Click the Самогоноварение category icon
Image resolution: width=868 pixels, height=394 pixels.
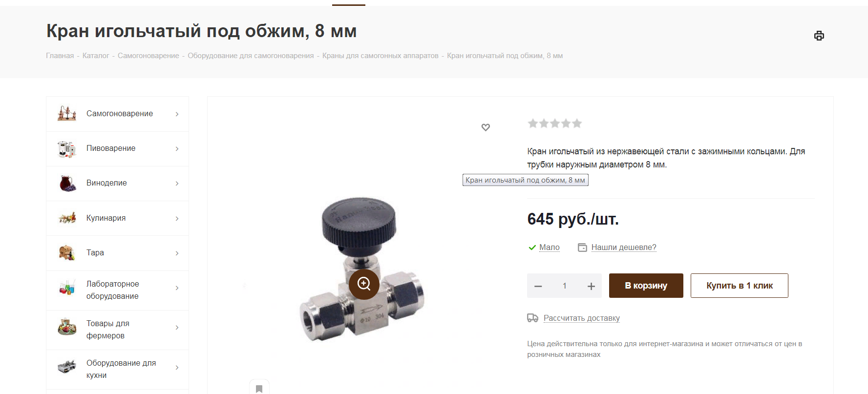(x=67, y=113)
